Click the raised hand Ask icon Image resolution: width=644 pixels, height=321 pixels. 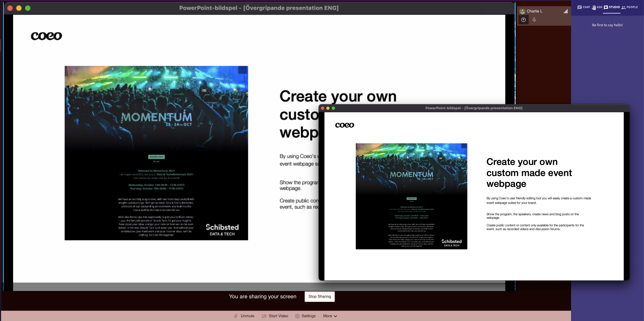594,7
